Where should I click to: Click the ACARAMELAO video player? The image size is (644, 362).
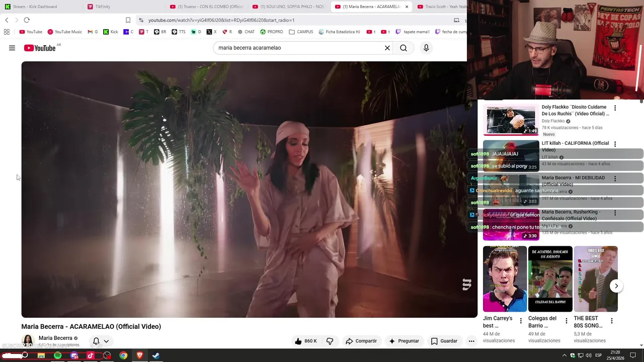(x=249, y=190)
